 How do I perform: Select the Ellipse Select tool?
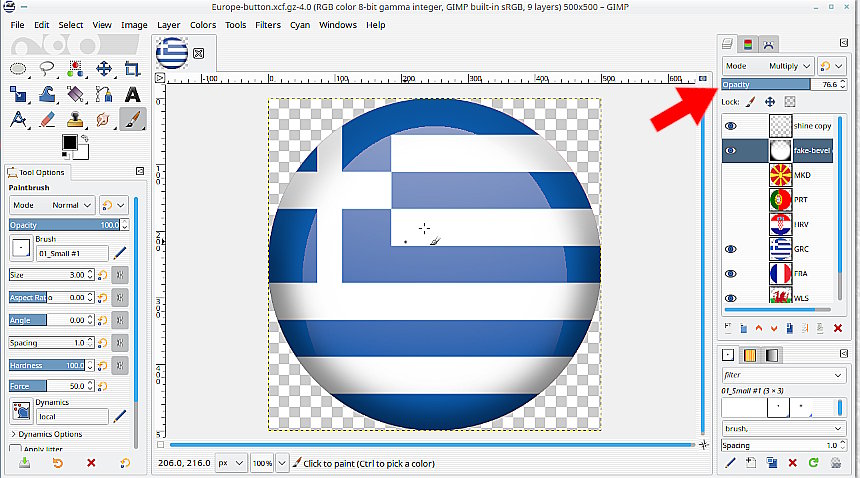click(x=18, y=69)
